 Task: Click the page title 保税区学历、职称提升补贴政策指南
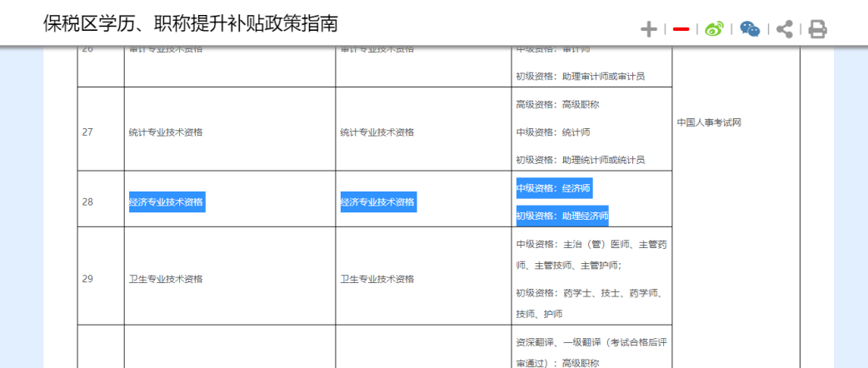point(191,23)
